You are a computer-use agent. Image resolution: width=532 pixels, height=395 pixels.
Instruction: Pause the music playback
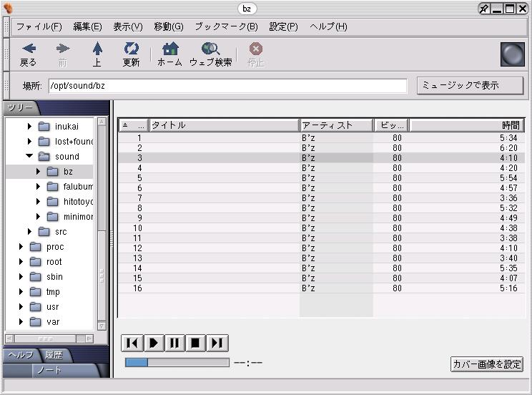coord(174,343)
